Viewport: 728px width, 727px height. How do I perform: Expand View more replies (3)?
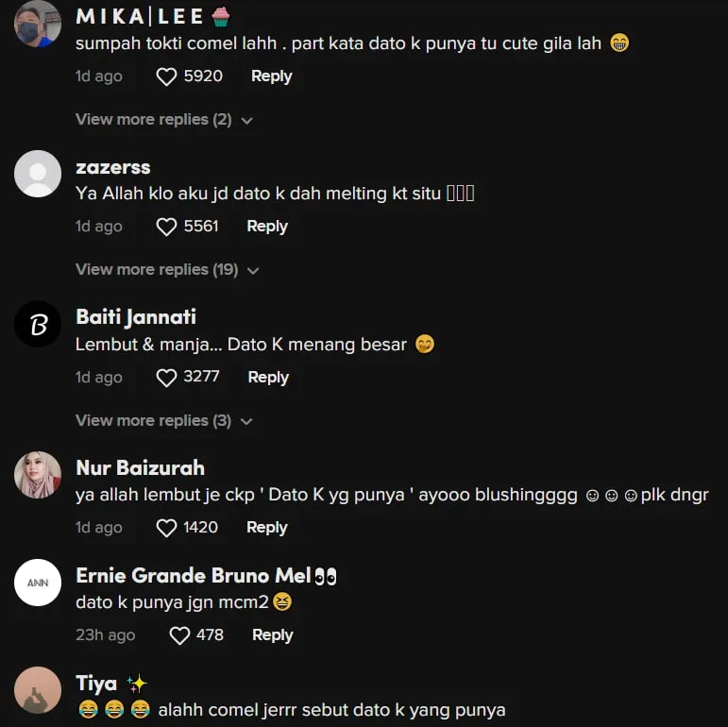tap(164, 420)
